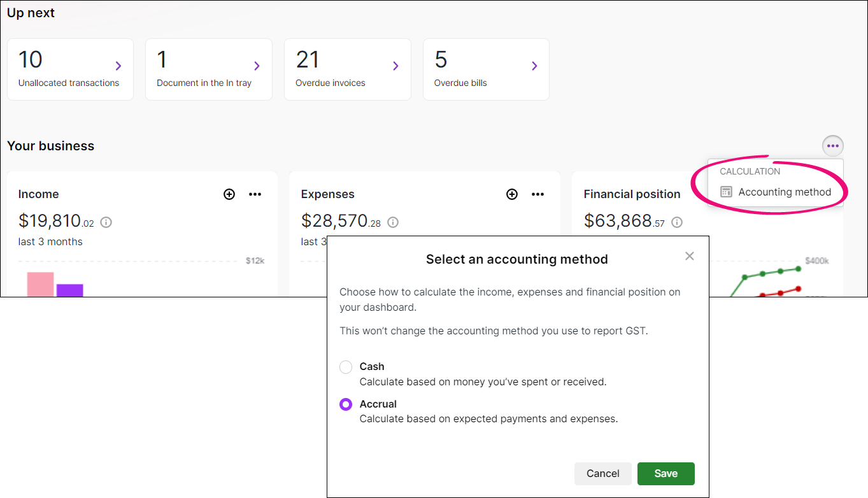Click the purple bar in Income chart
Screen dimensions: 868x498
(69, 290)
